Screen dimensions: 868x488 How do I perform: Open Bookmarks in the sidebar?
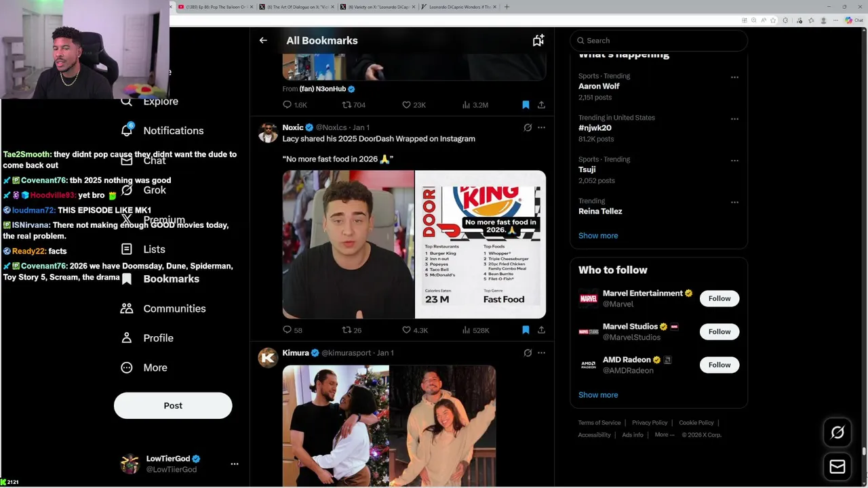[x=172, y=279]
